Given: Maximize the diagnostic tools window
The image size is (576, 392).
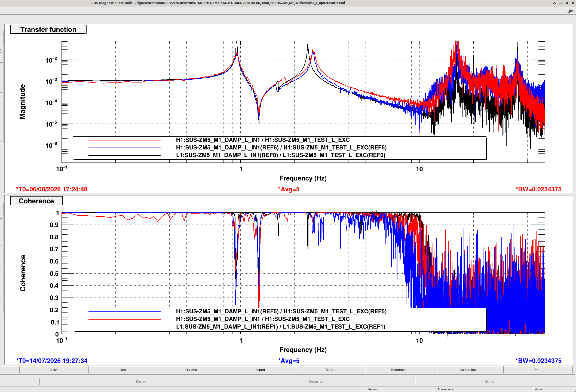Looking at the screenshot, I should 567,3.
